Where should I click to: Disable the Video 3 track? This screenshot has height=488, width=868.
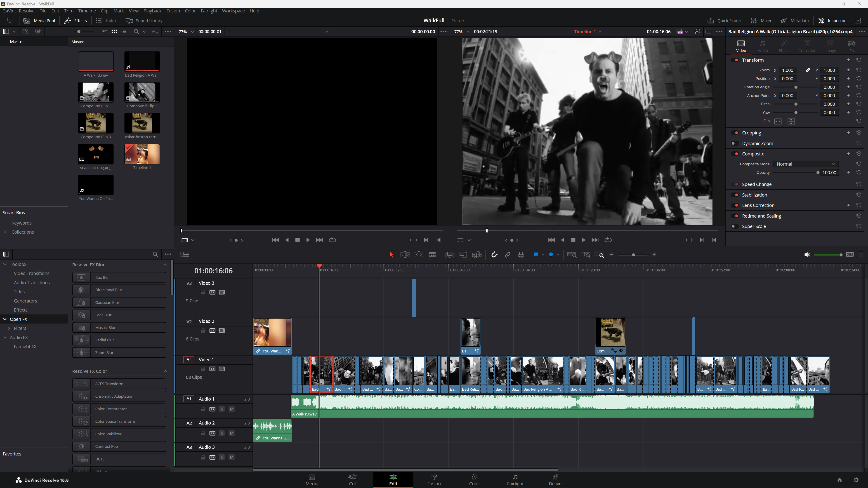pyautogui.click(x=222, y=292)
